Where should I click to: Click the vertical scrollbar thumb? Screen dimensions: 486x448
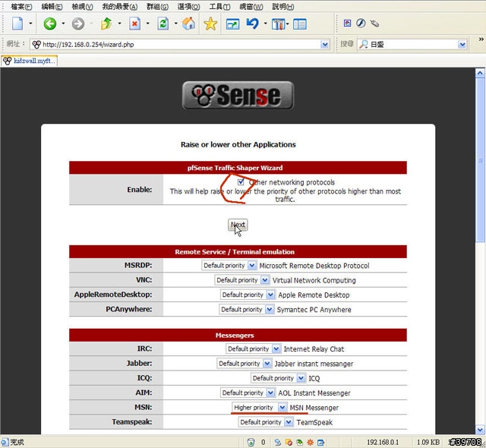click(480, 160)
